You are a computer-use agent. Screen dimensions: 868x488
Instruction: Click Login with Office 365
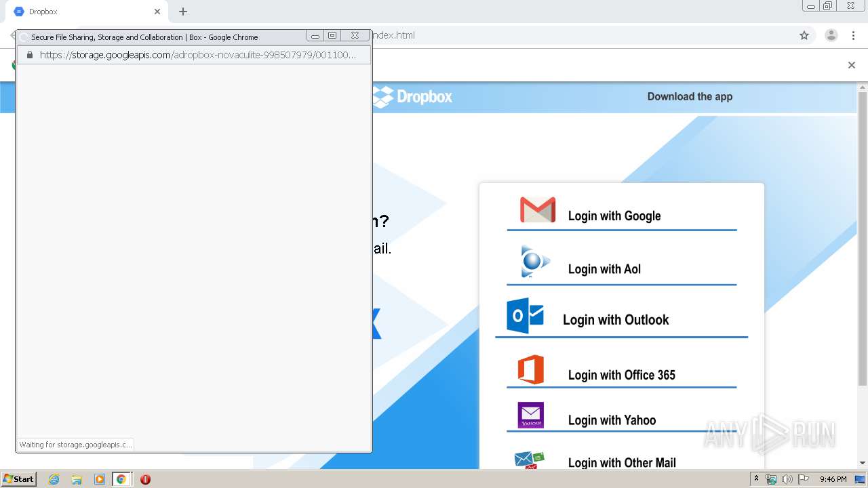[x=622, y=375]
